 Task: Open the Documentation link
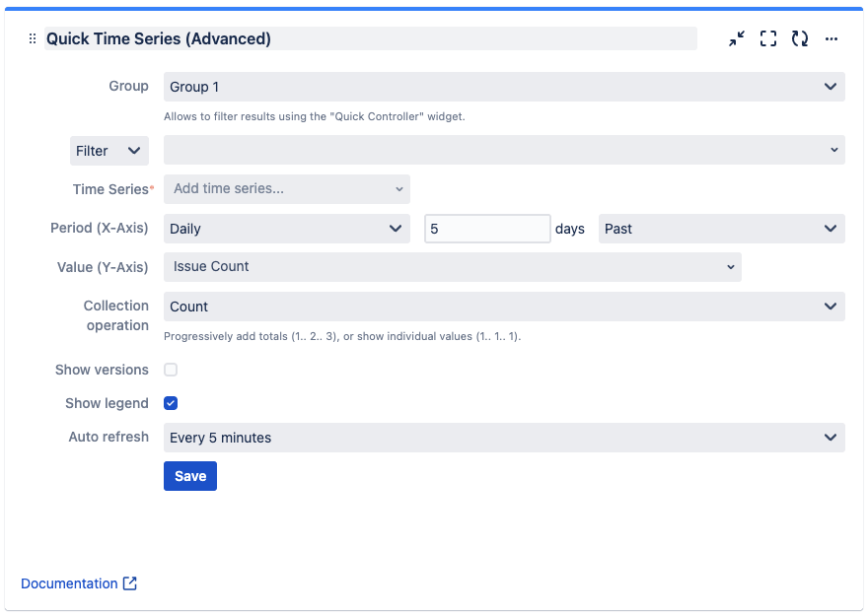click(x=69, y=583)
